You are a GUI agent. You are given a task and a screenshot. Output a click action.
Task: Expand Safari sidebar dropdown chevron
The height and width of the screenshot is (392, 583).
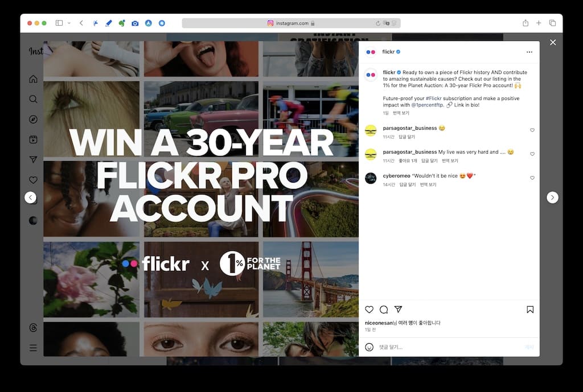(69, 23)
